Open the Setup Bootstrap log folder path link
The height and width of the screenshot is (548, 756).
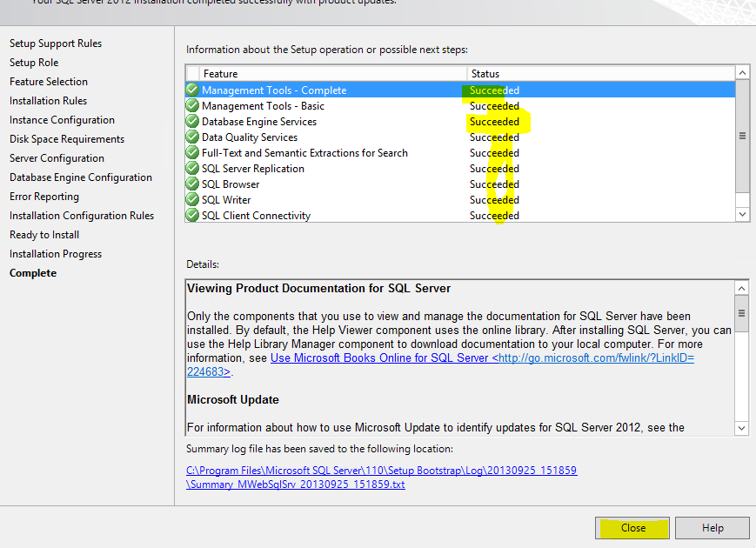[x=381, y=471]
